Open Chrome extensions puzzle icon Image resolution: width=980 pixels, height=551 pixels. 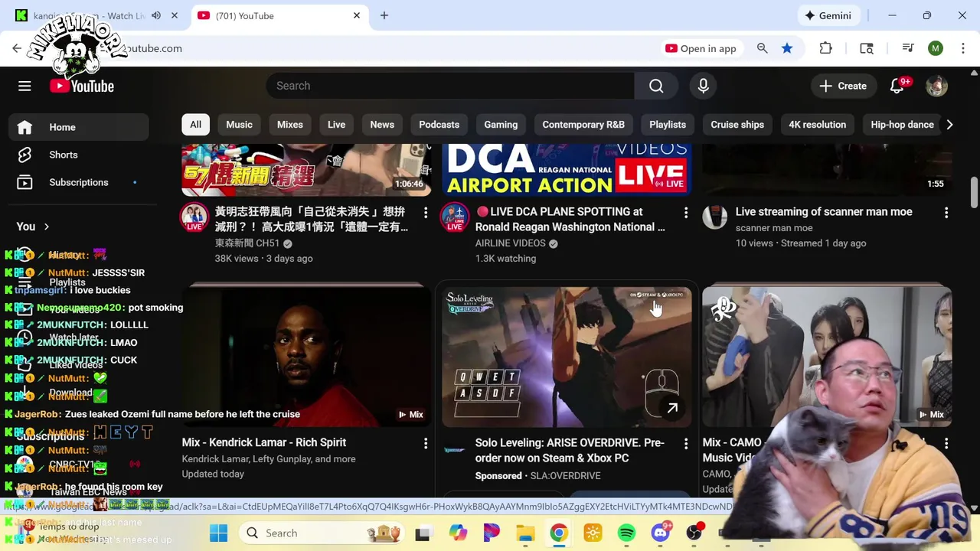[825, 48]
